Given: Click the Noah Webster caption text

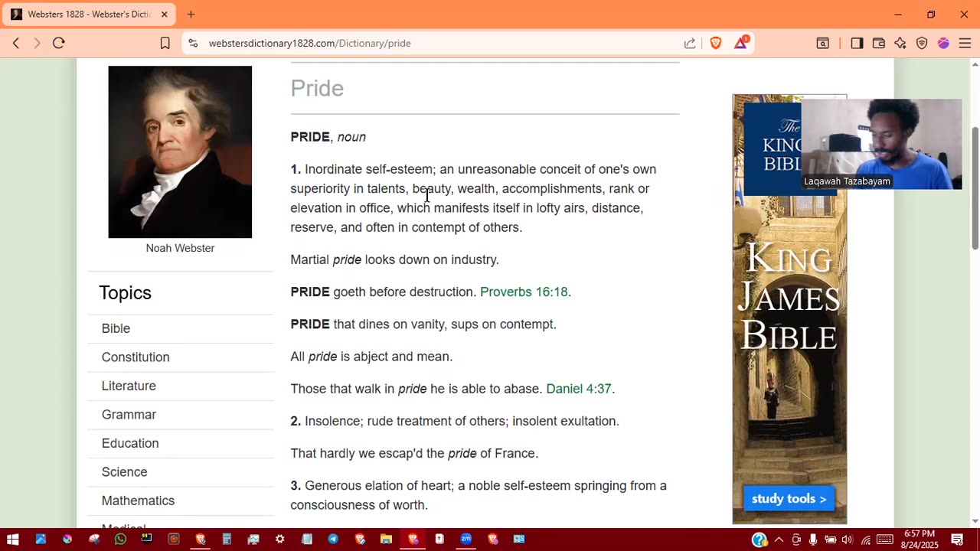Looking at the screenshot, I should click(180, 249).
